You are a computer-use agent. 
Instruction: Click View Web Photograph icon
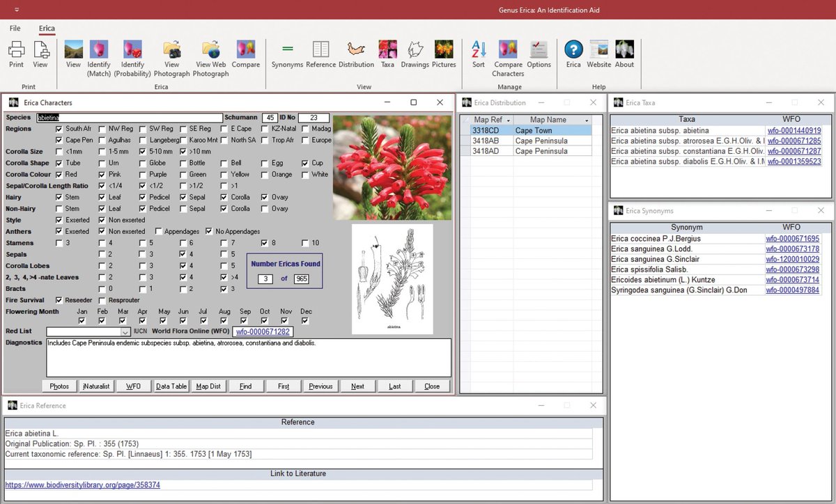click(210, 50)
